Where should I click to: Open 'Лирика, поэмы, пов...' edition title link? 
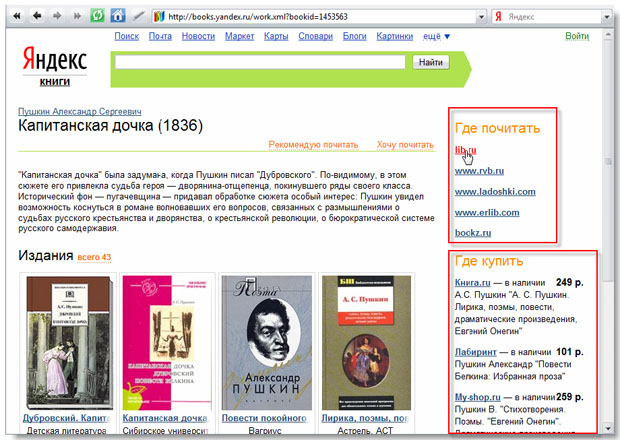365,418
